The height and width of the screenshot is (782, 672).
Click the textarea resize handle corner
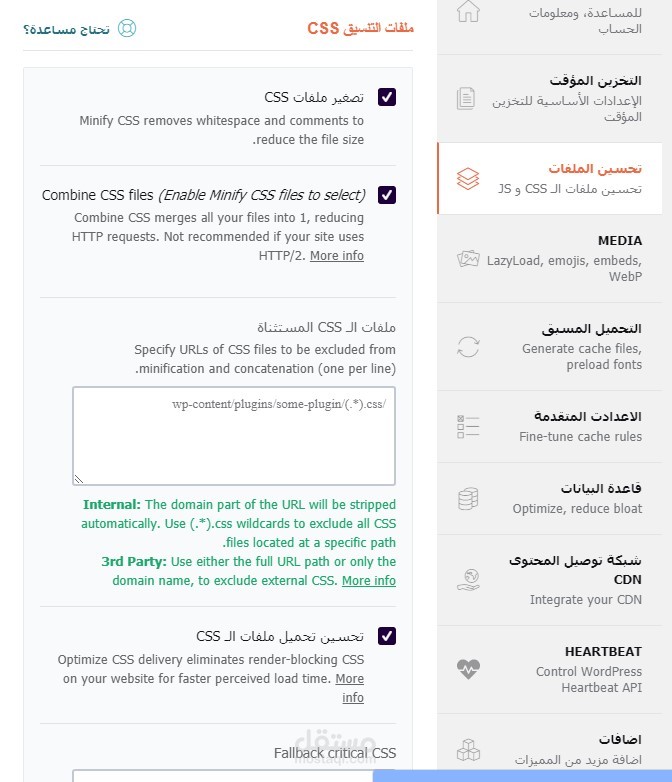click(79, 479)
